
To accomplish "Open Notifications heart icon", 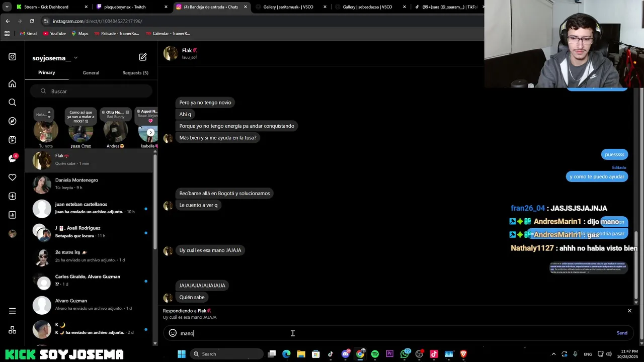I will point(13,177).
